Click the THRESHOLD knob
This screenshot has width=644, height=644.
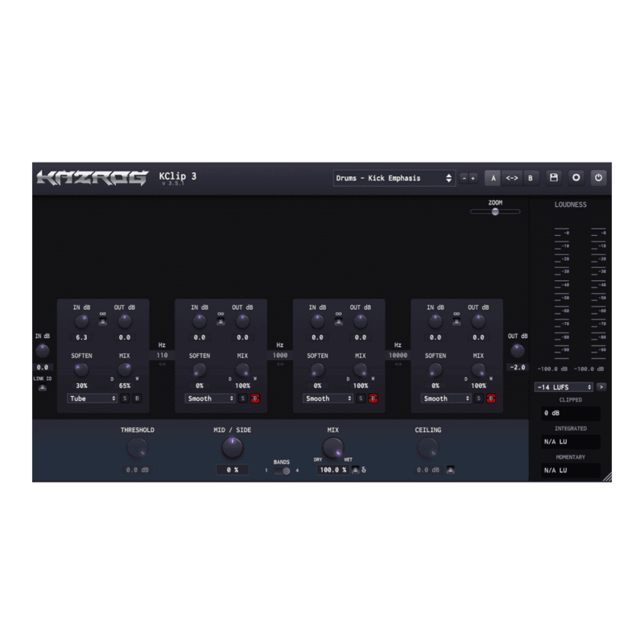137,448
